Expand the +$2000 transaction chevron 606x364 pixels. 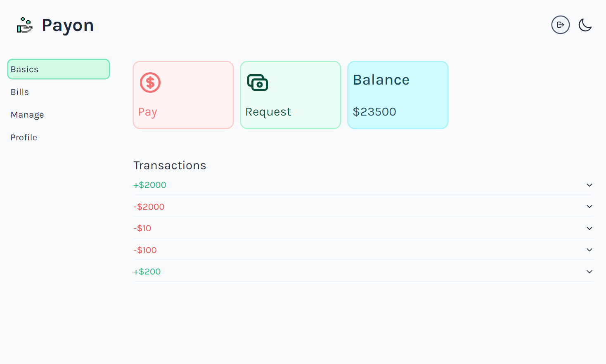[589, 185]
